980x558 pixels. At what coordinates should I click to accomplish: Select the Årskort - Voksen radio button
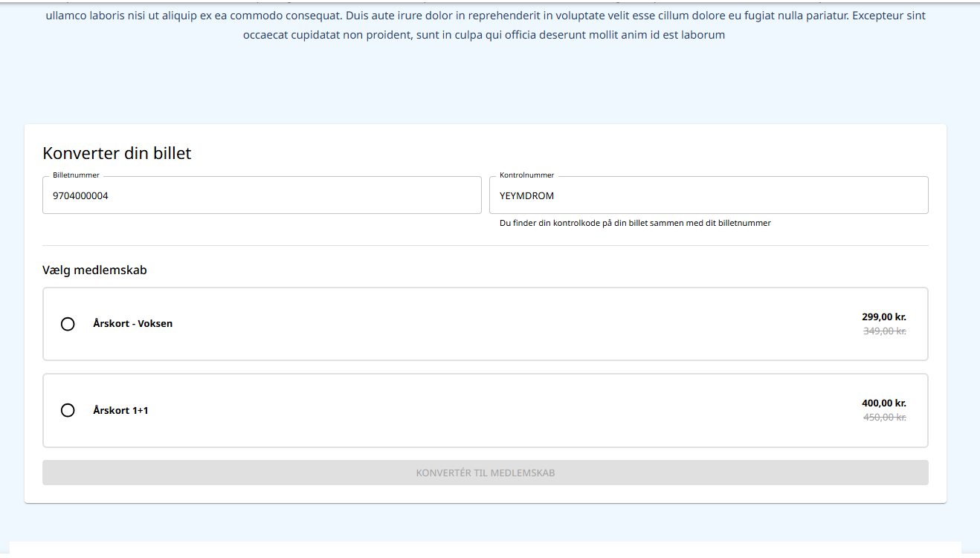point(68,324)
